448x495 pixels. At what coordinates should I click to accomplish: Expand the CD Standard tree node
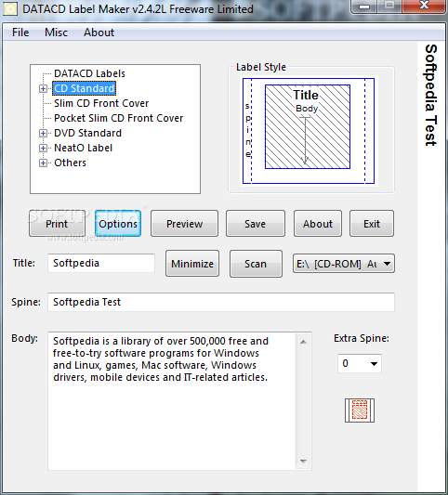coord(44,89)
